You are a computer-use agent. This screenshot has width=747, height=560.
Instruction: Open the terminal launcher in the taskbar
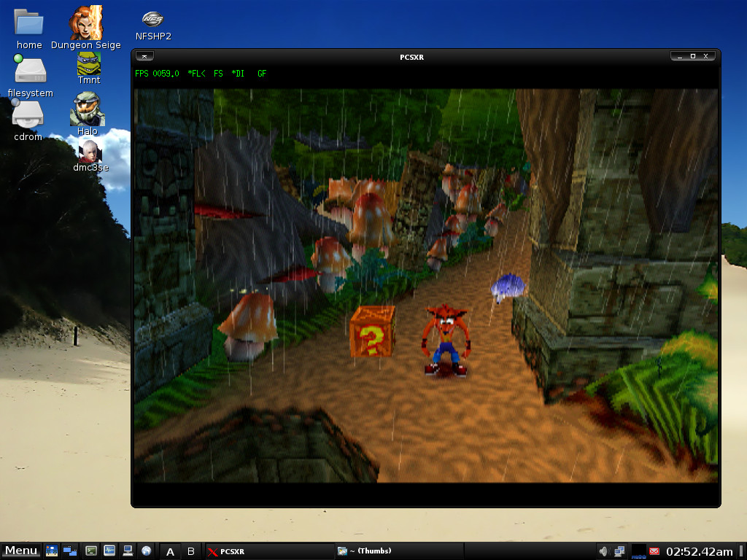[x=90, y=551]
